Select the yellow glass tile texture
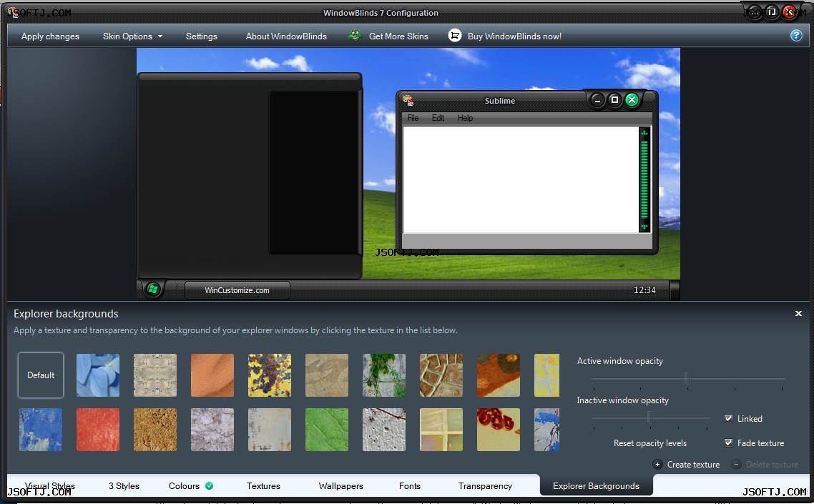Viewport: 814px width, 504px height. (441, 429)
